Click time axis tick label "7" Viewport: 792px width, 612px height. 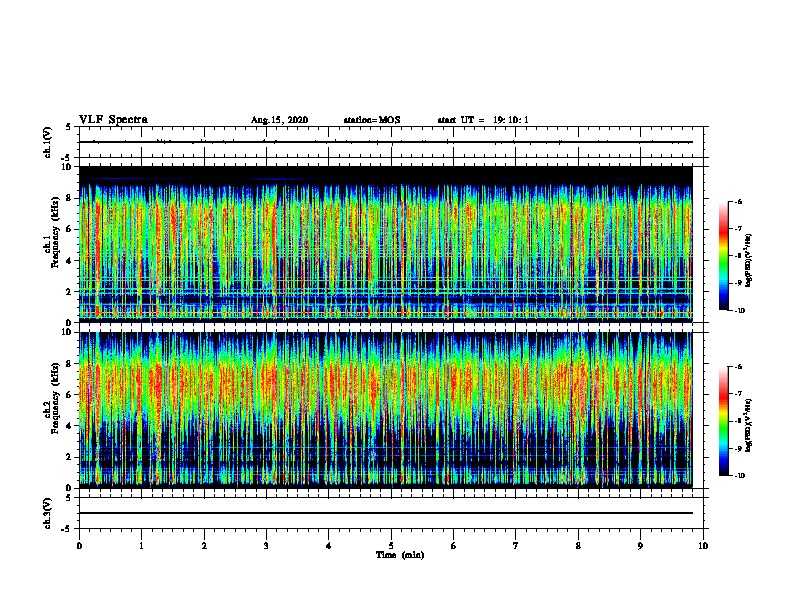516,546
